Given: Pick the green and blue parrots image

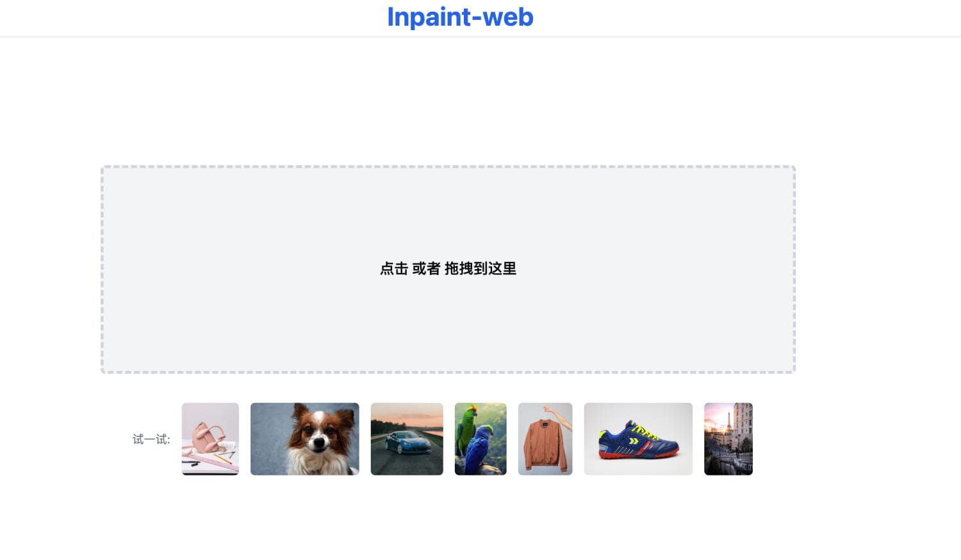Looking at the screenshot, I should 481,439.
